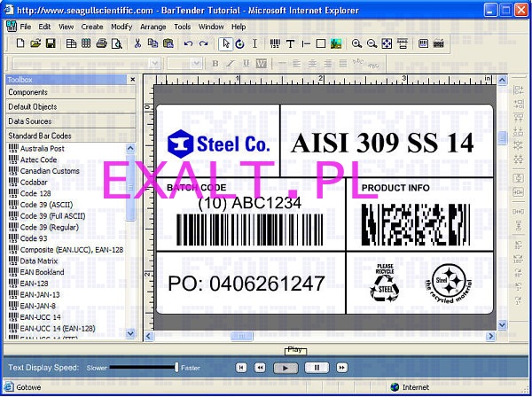Fast forward the tutorial
This screenshot has width=532, height=397.
click(341, 368)
